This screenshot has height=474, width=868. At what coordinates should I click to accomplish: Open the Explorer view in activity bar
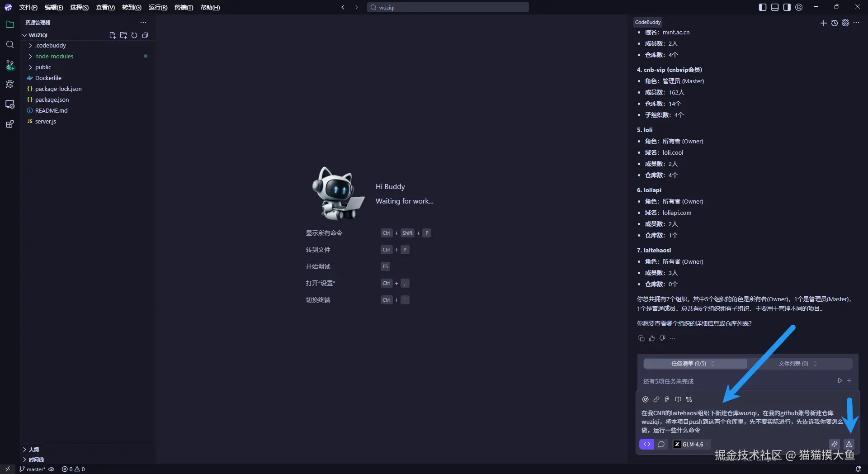point(10,24)
